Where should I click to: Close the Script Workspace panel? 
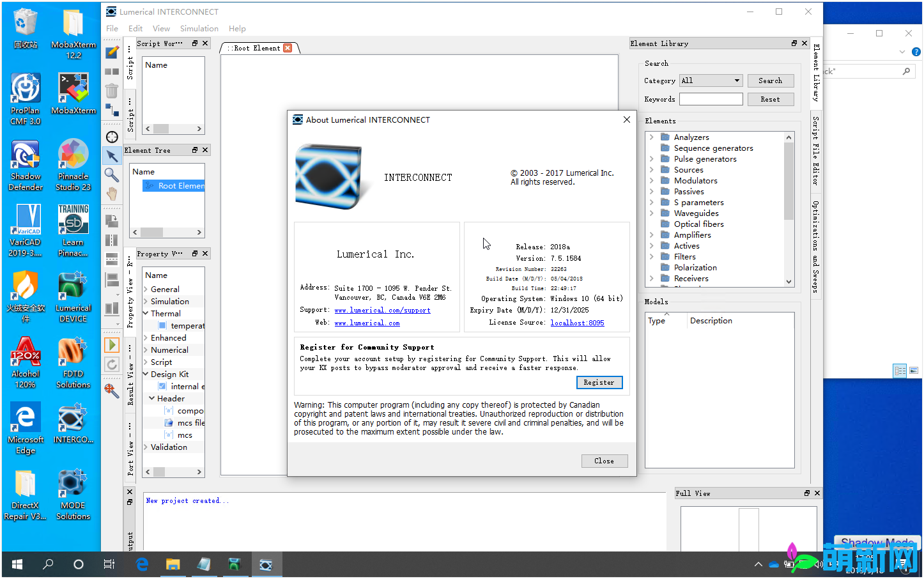[x=205, y=43]
